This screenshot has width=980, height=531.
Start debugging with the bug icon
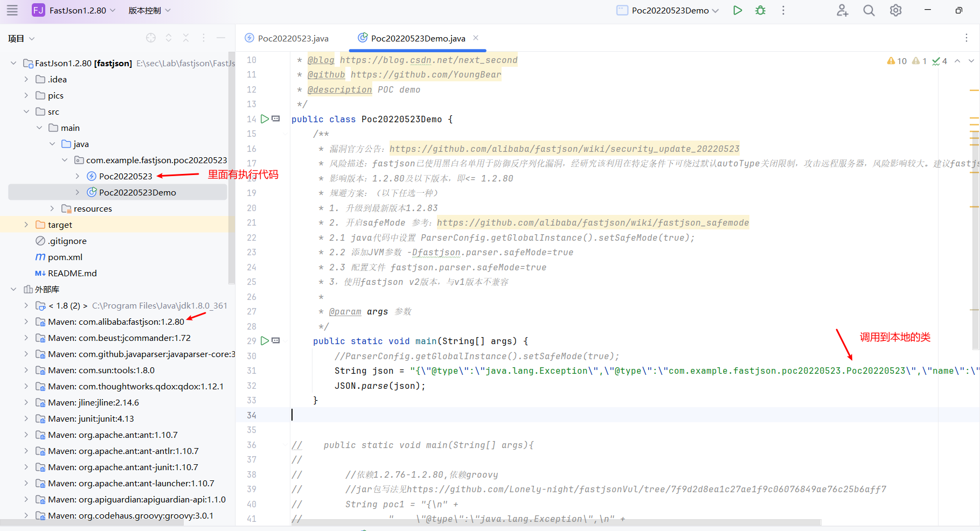[760, 10]
